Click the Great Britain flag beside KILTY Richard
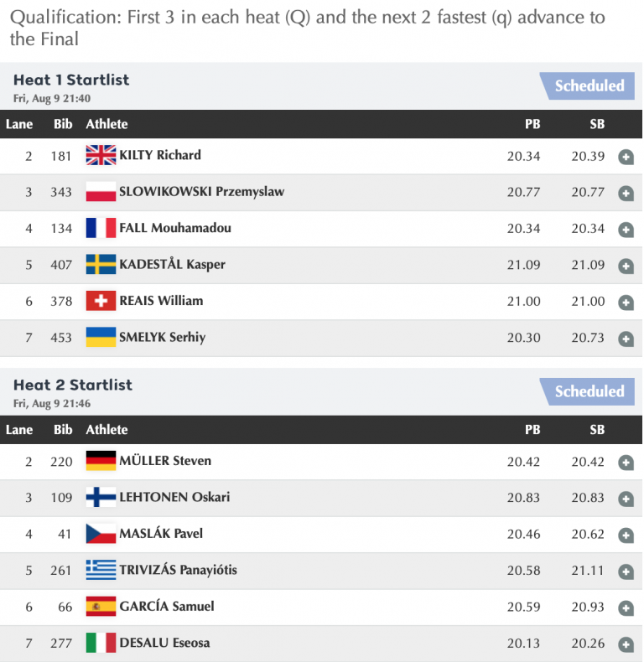Image resolution: width=644 pixels, height=662 pixels. [x=101, y=155]
